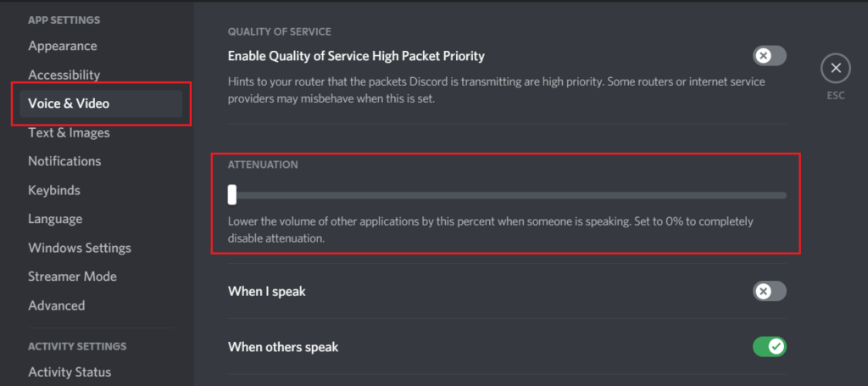Open the Appearance settings

[63, 46]
